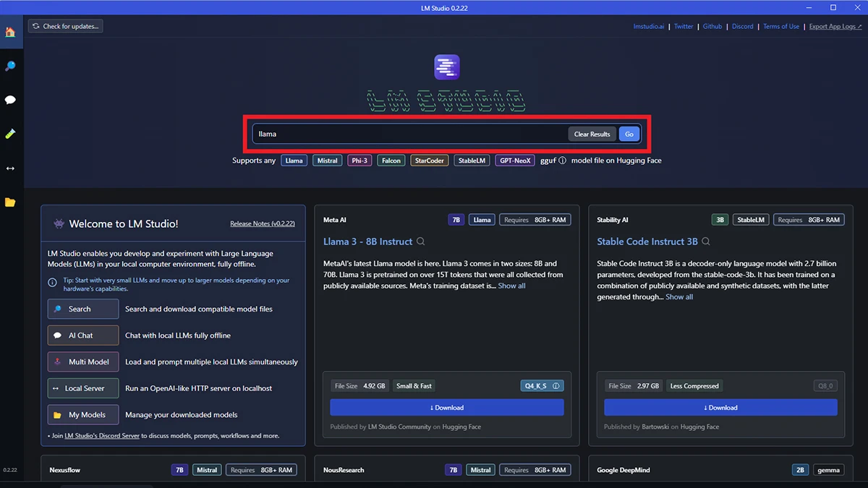Click the LM Studio logo icon

point(447,67)
